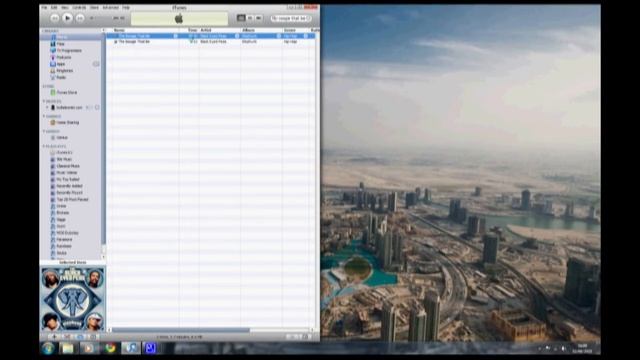The width and height of the screenshot is (640, 360).
Task: Uncheck the second song's checkbox
Action: (x=116, y=42)
